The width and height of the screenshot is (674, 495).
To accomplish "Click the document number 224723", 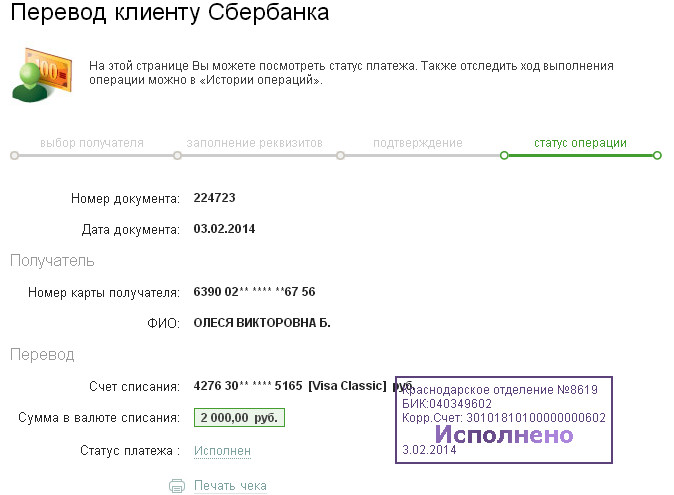I will (x=214, y=198).
